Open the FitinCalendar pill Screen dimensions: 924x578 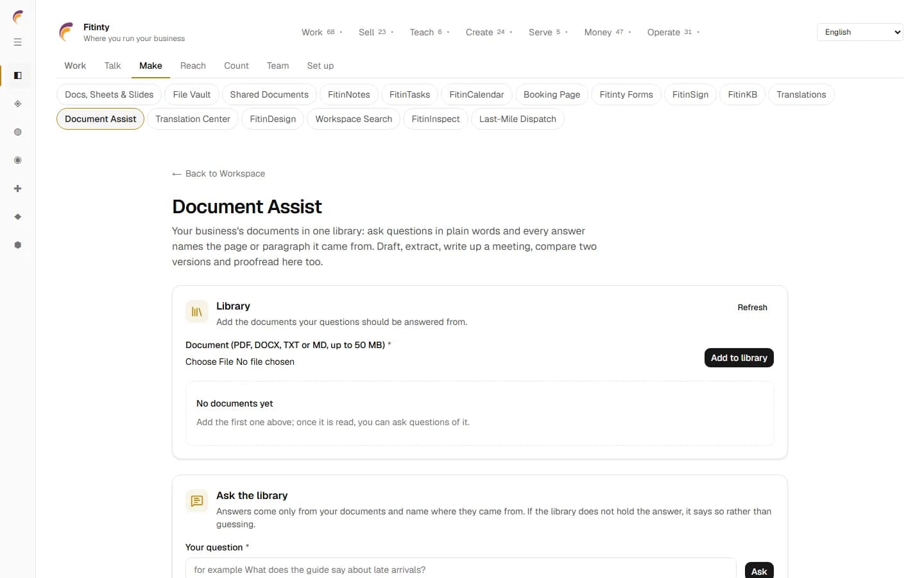point(477,94)
